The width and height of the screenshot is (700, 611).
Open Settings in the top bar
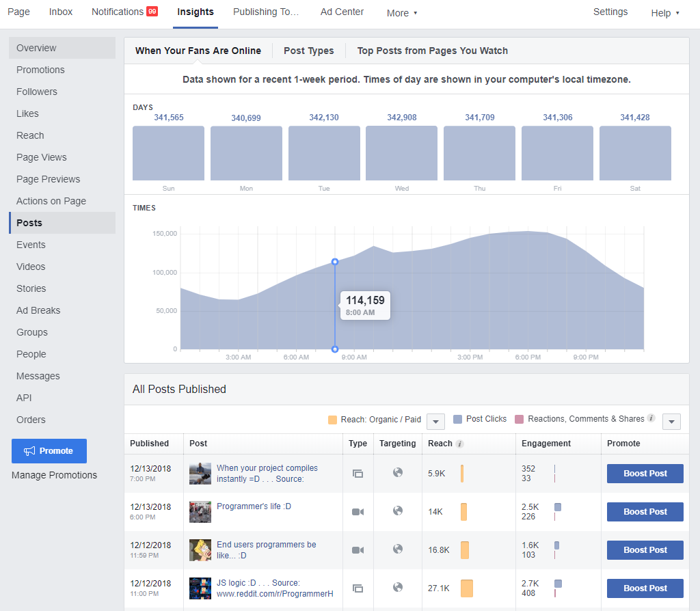coord(610,12)
